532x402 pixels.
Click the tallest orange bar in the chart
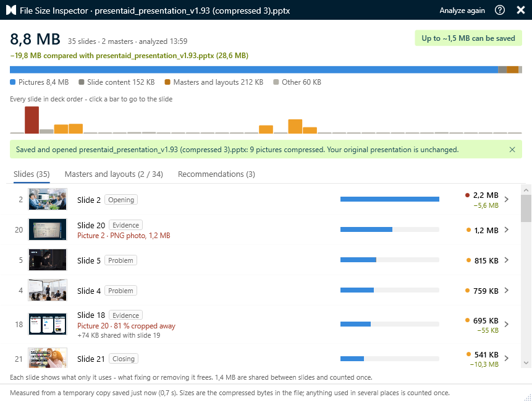(295, 126)
